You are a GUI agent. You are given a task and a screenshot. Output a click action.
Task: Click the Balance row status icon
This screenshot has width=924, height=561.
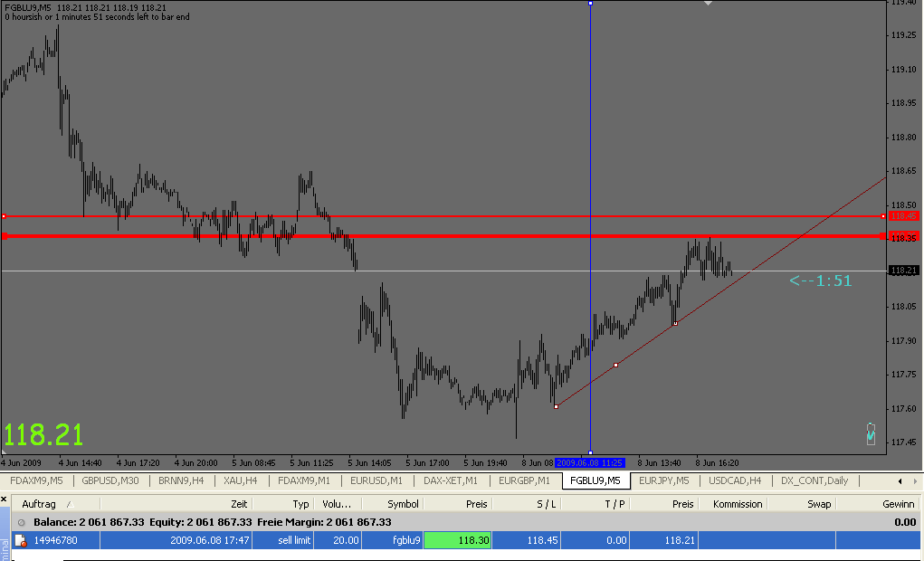[21, 522]
